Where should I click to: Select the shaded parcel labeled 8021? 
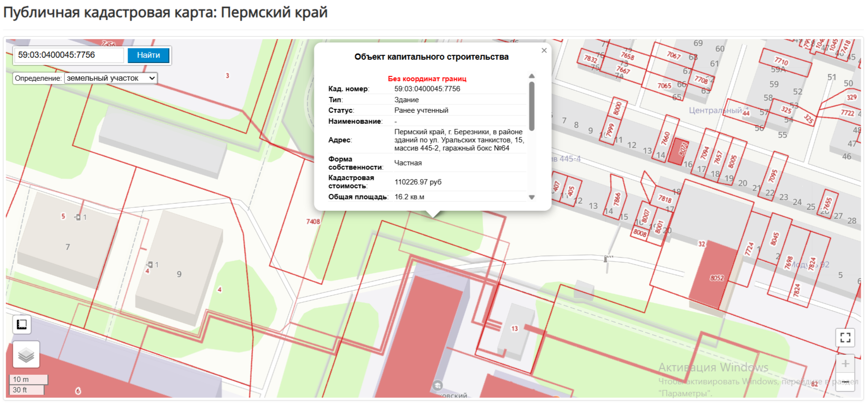[678, 151]
